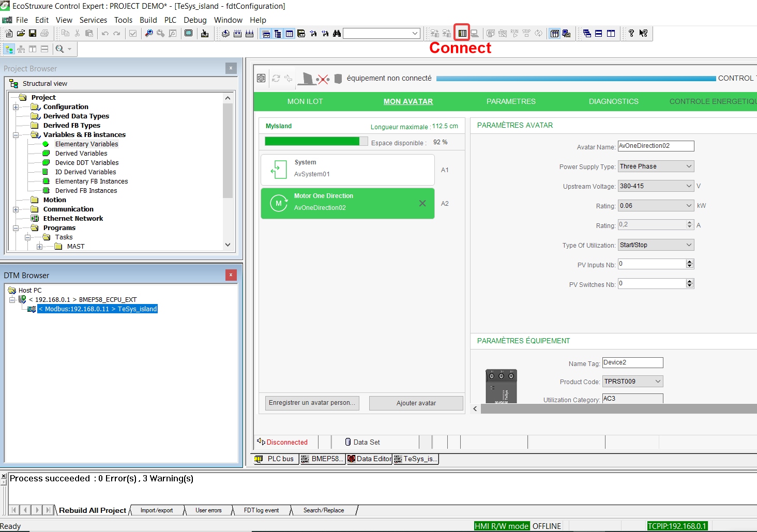
Task: Click the Project Browser vertical scrollbar
Action: [x=228, y=151]
